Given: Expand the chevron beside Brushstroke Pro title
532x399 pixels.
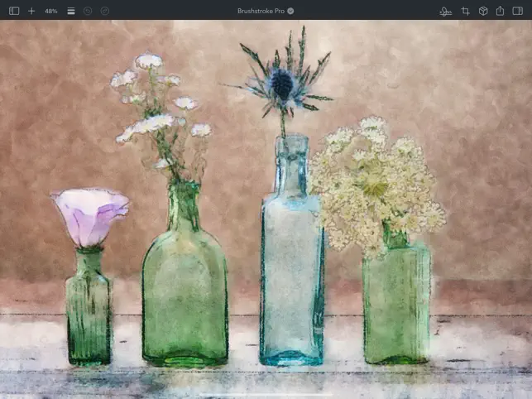Looking at the screenshot, I should [290, 11].
